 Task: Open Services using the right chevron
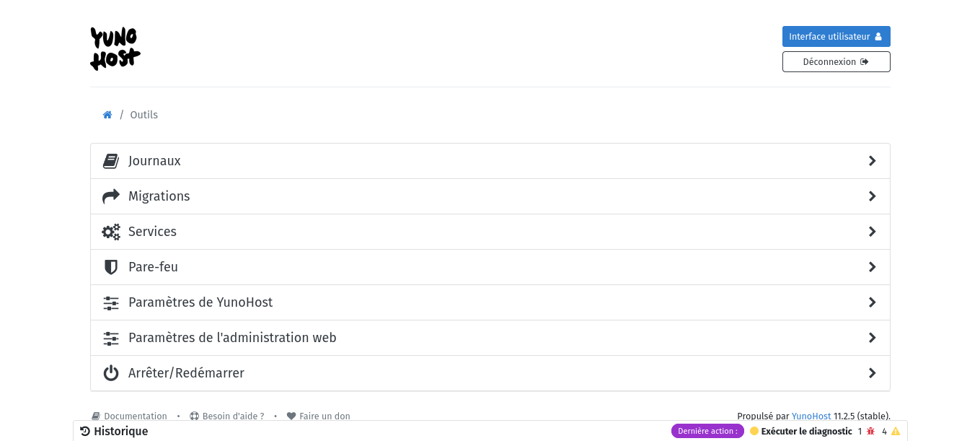[872, 232]
